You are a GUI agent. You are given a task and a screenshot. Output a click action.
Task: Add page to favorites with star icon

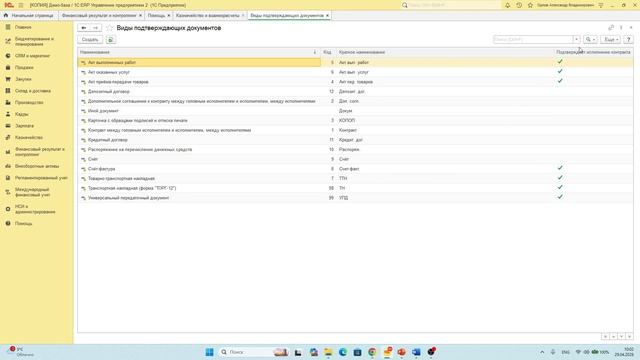109,28
